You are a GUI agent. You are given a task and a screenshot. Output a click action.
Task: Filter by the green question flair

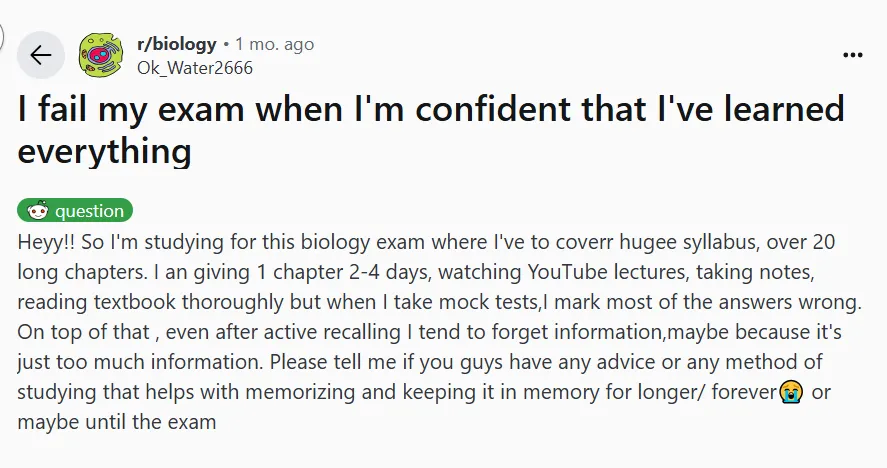(75, 211)
